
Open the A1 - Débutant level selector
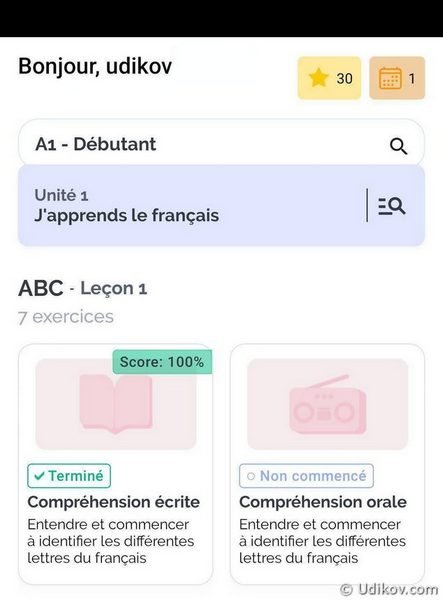point(221,145)
